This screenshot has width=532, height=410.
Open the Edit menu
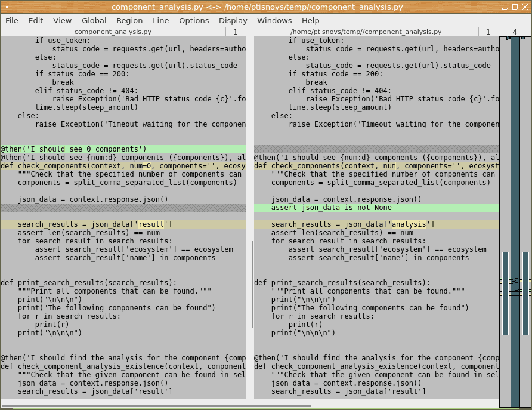36,21
